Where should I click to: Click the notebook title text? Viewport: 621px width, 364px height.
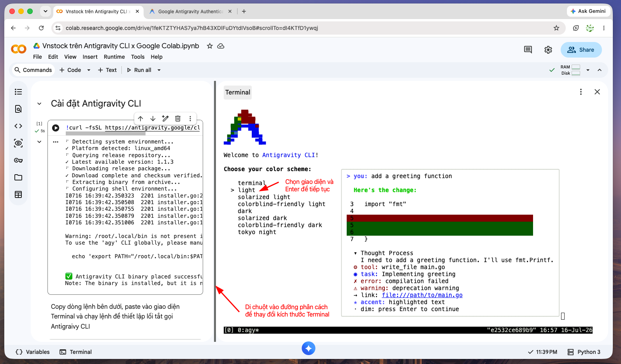coord(121,46)
